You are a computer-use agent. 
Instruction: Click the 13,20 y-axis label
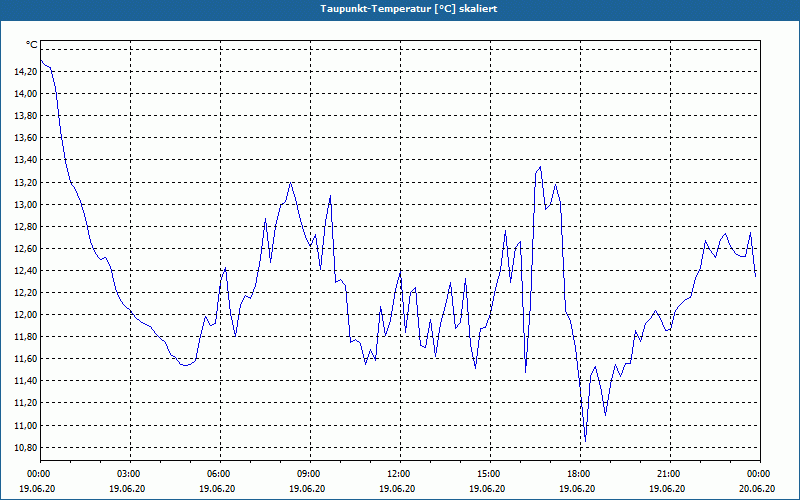(x=26, y=182)
